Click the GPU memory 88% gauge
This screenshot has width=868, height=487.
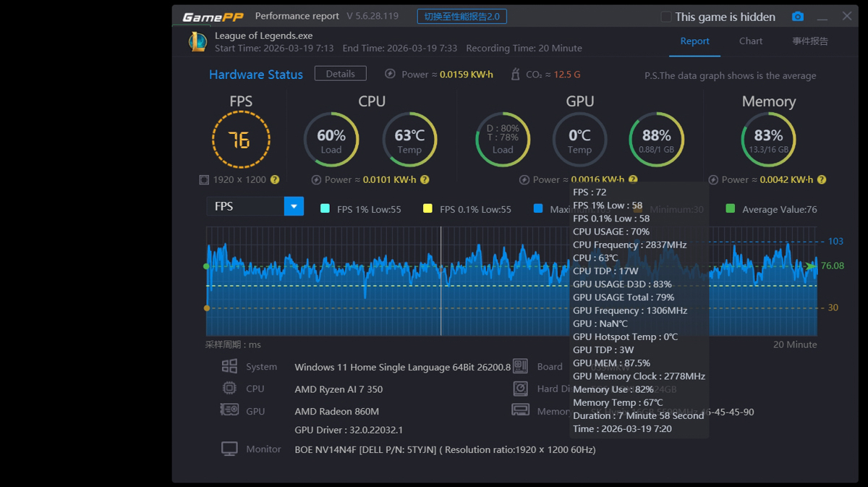click(656, 139)
